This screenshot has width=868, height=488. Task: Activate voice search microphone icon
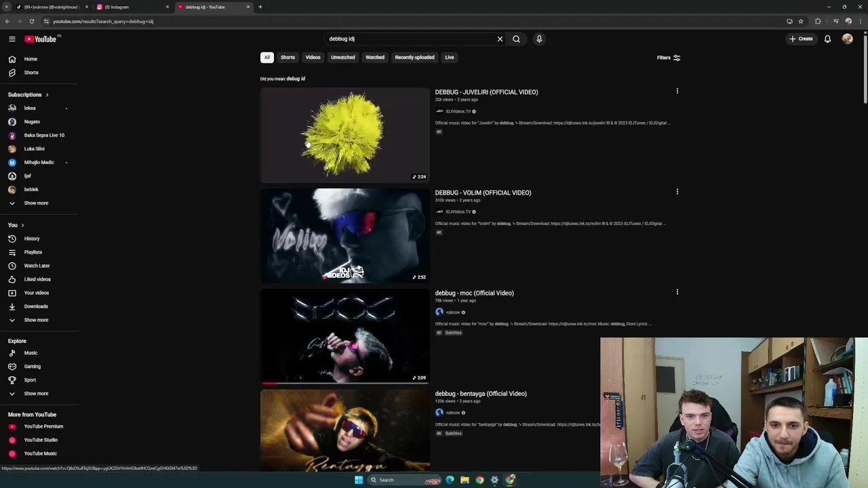click(539, 39)
